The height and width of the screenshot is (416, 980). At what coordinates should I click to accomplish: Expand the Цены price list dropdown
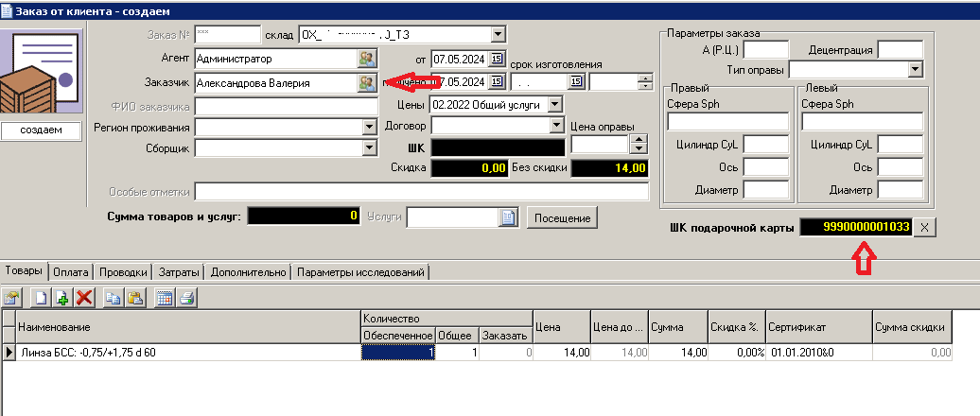pyautogui.click(x=555, y=104)
